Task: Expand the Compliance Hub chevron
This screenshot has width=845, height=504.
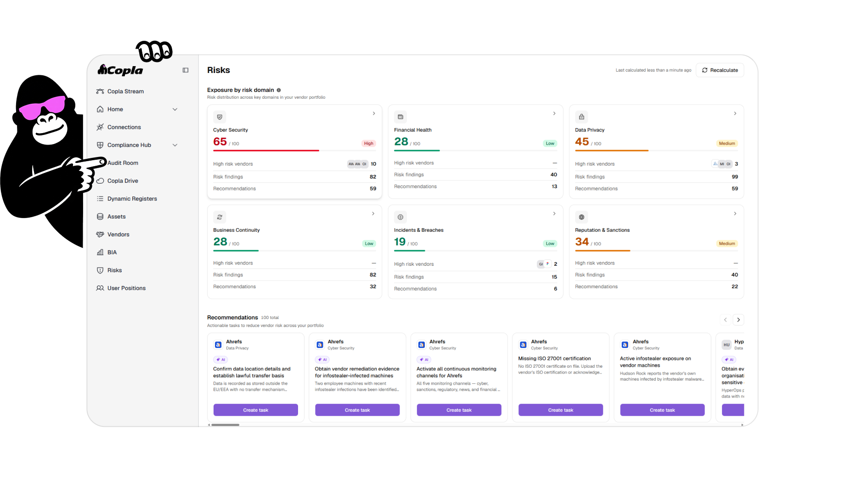Action: click(175, 145)
